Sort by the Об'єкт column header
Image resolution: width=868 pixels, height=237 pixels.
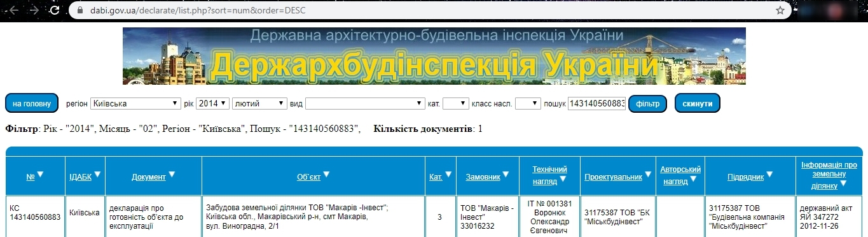pyautogui.click(x=308, y=176)
